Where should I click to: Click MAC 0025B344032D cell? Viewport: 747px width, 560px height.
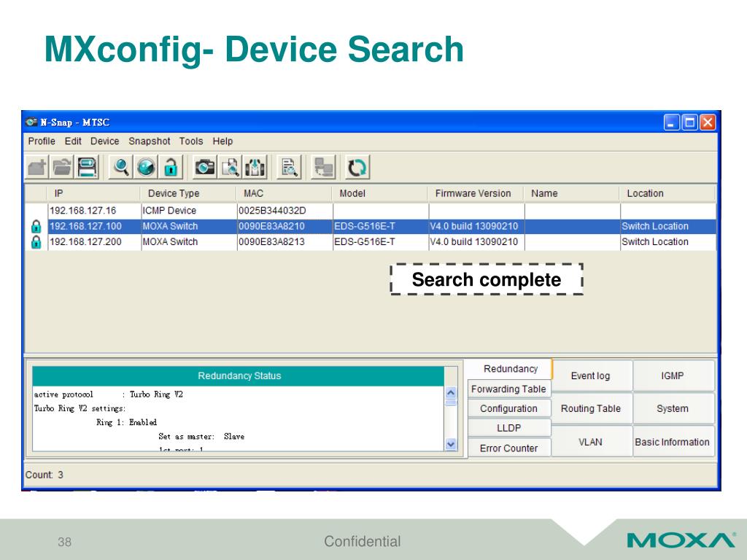(285, 211)
